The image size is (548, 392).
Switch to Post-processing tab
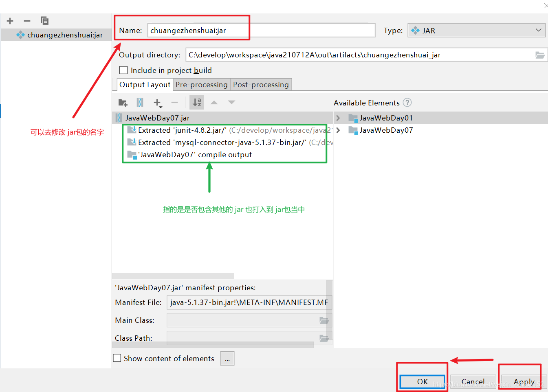click(261, 85)
